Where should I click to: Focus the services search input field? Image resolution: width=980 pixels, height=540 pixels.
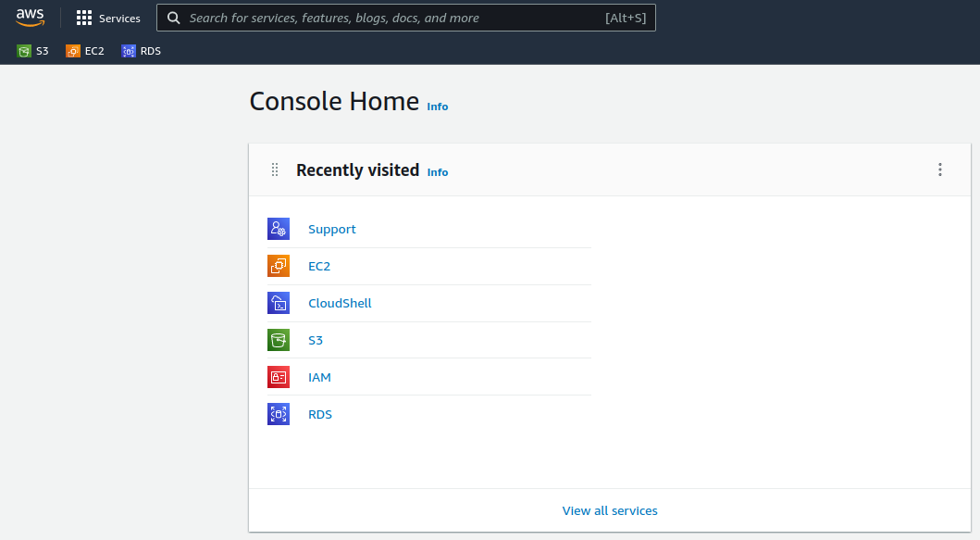pos(405,18)
